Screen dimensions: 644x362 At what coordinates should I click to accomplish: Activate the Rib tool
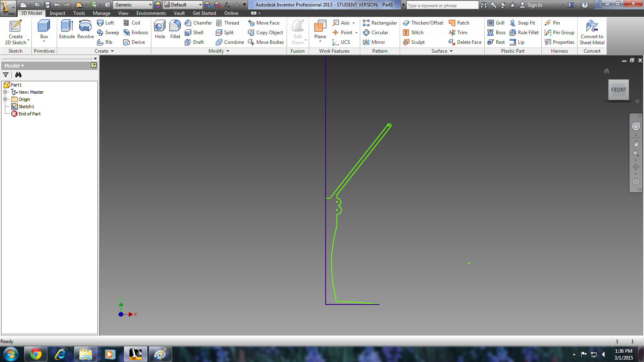pos(105,42)
